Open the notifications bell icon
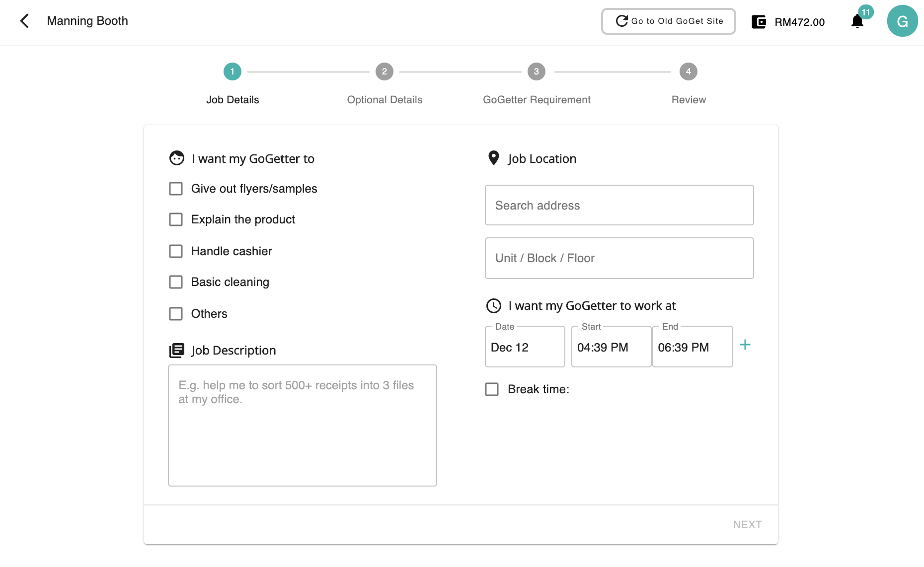The image size is (924, 567). point(857,21)
